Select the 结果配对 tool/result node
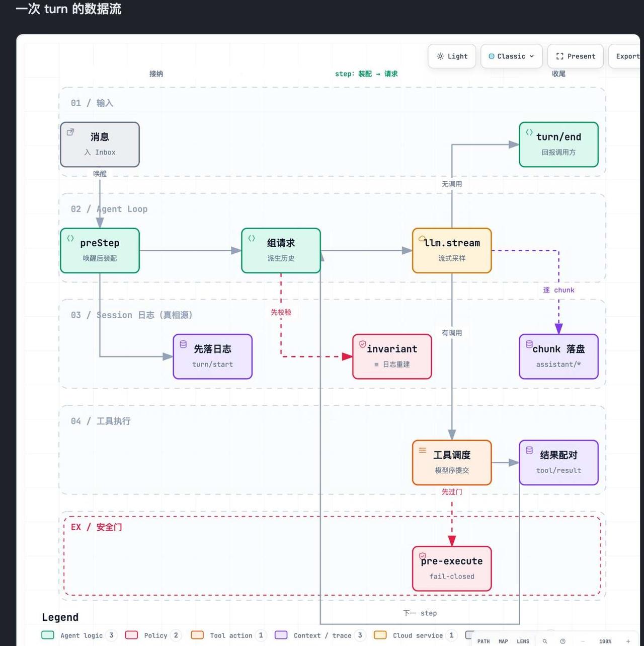This screenshot has width=644, height=646. click(558, 463)
